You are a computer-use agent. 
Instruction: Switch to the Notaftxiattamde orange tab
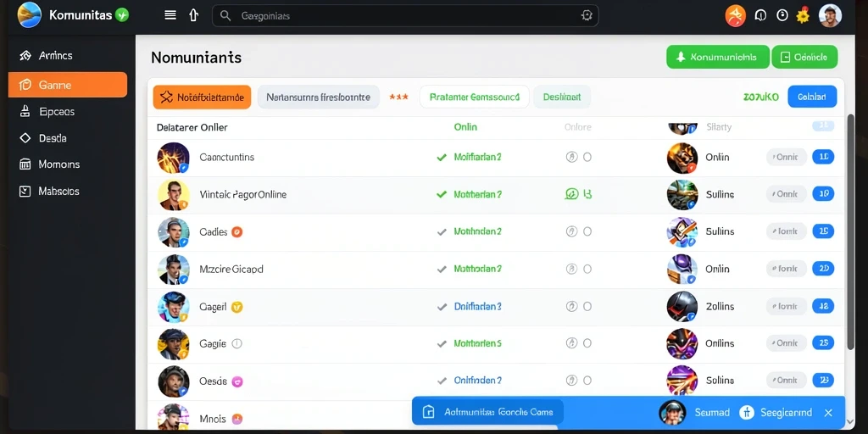click(x=202, y=97)
